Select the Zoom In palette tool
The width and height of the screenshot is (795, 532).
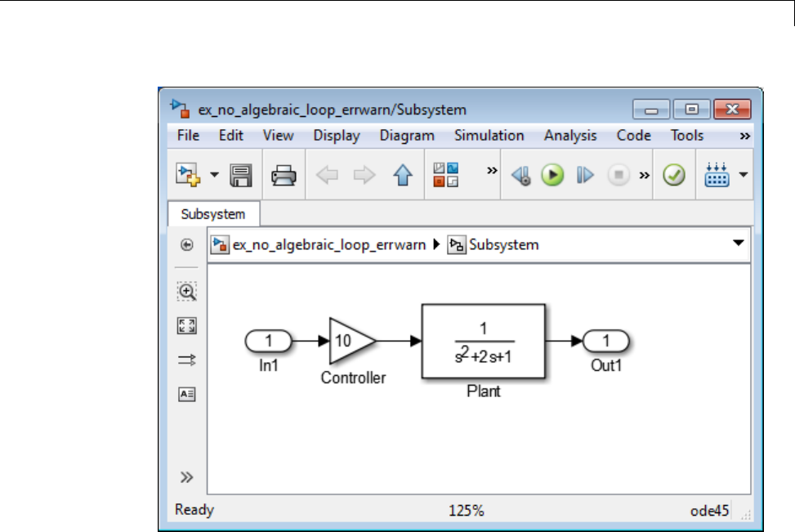(186, 292)
